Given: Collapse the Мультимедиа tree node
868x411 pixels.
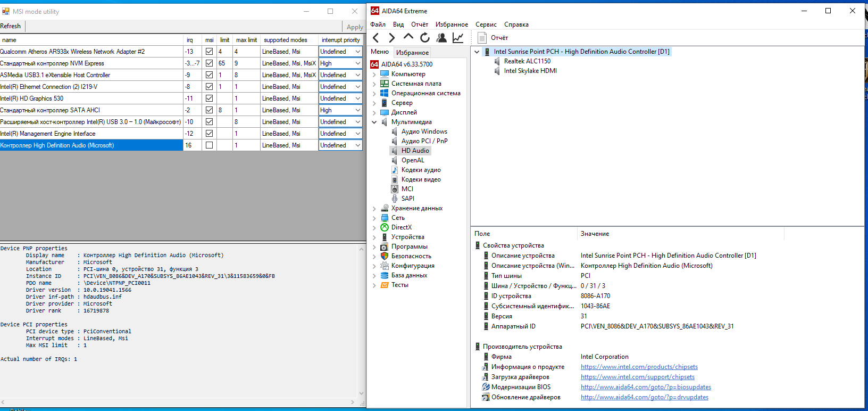Looking at the screenshot, I should coord(374,122).
